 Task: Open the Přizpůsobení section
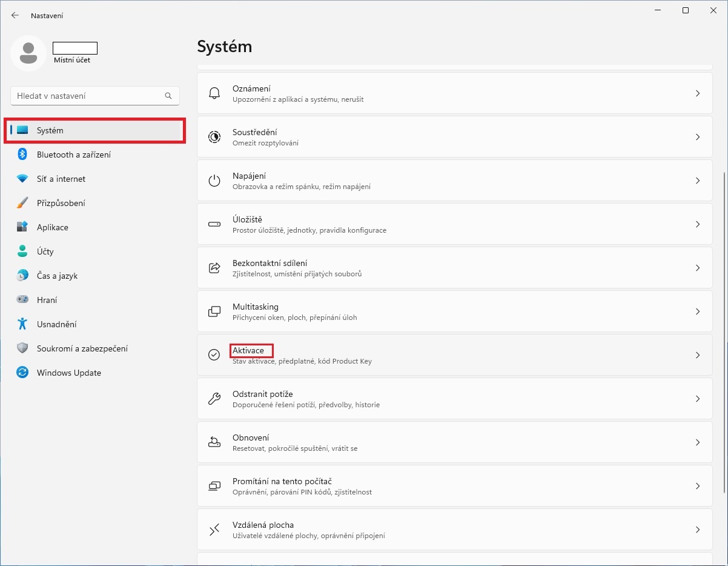point(95,203)
